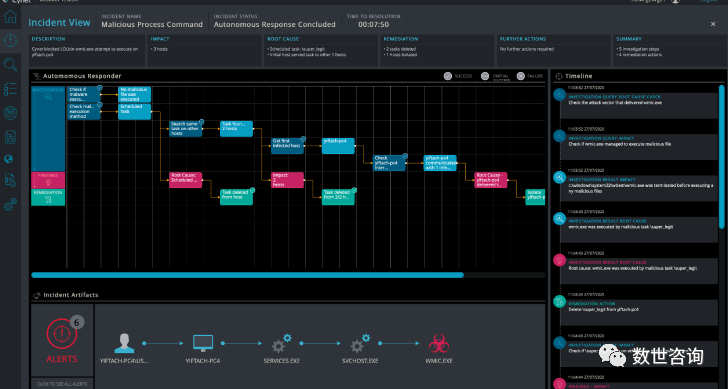The image size is (728, 389).
Task: Select the Remediation row label
Action: point(48,197)
